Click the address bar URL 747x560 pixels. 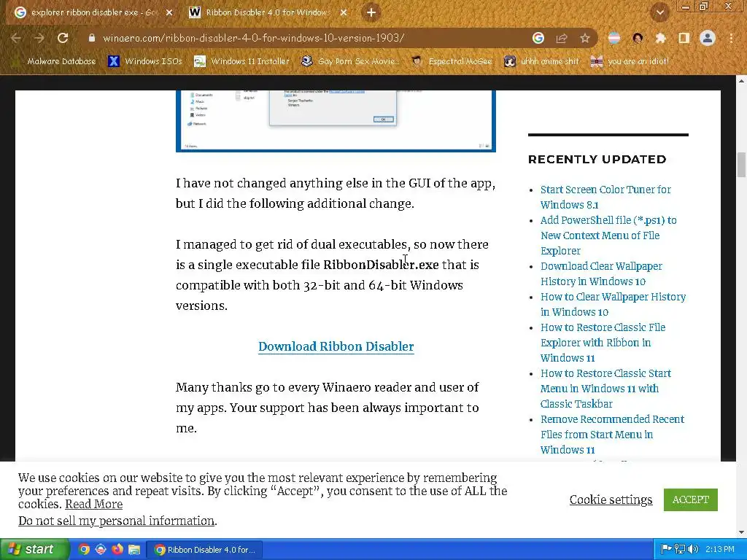[x=253, y=38]
